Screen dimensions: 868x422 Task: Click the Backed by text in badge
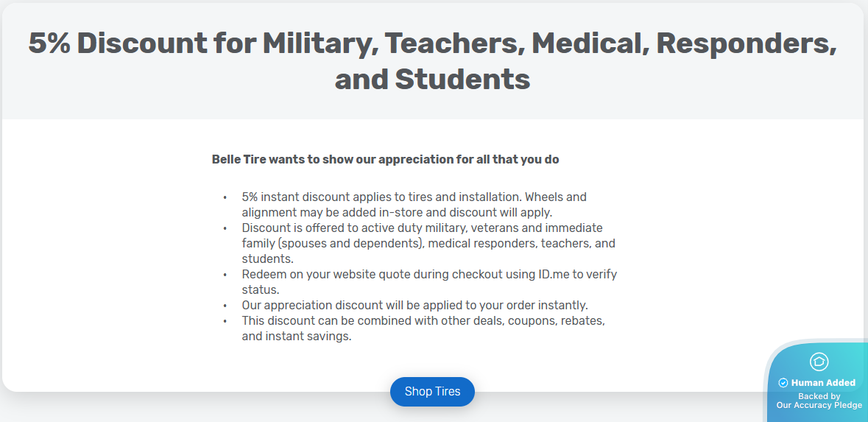819,396
